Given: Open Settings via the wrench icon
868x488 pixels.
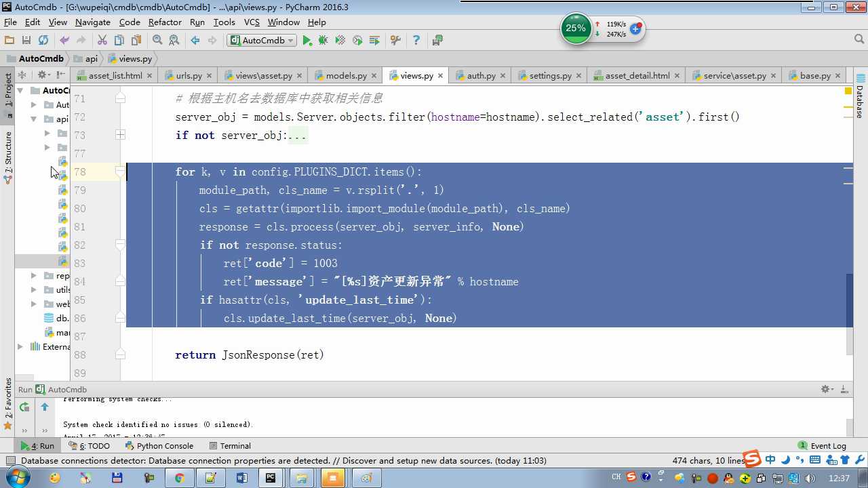Looking at the screenshot, I should [x=395, y=41].
